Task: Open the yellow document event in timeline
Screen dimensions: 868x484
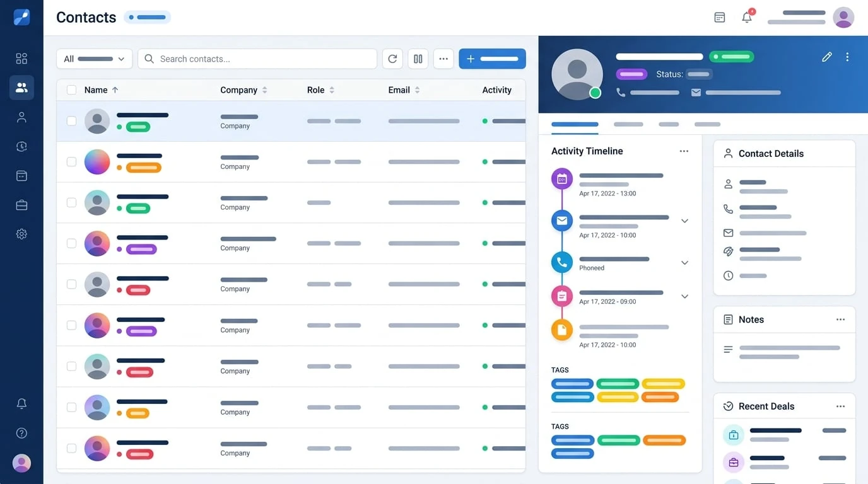Action: (562, 330)
